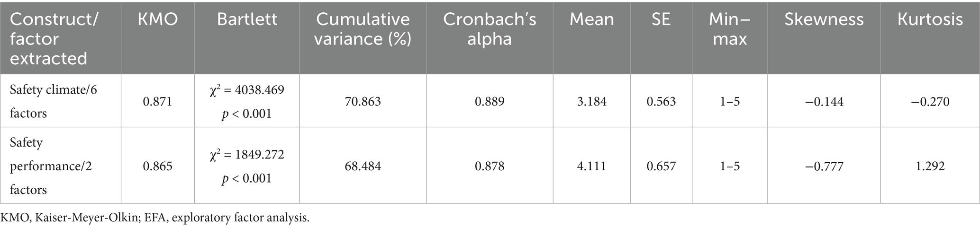Select the Cronbach's alpha header
Image resolution: width=980 pixels, height=228 pixels.
489,29
